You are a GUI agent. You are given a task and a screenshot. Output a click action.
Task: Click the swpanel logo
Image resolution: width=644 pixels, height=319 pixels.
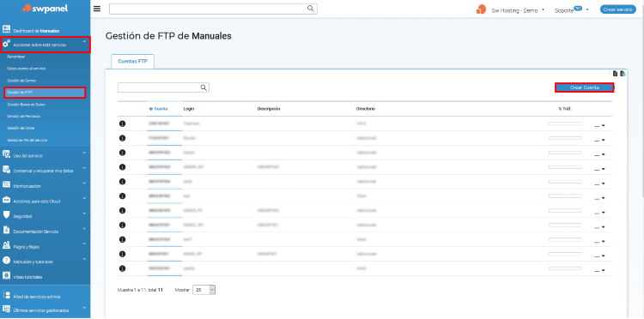pyautogui.click(x=46, y=9)
